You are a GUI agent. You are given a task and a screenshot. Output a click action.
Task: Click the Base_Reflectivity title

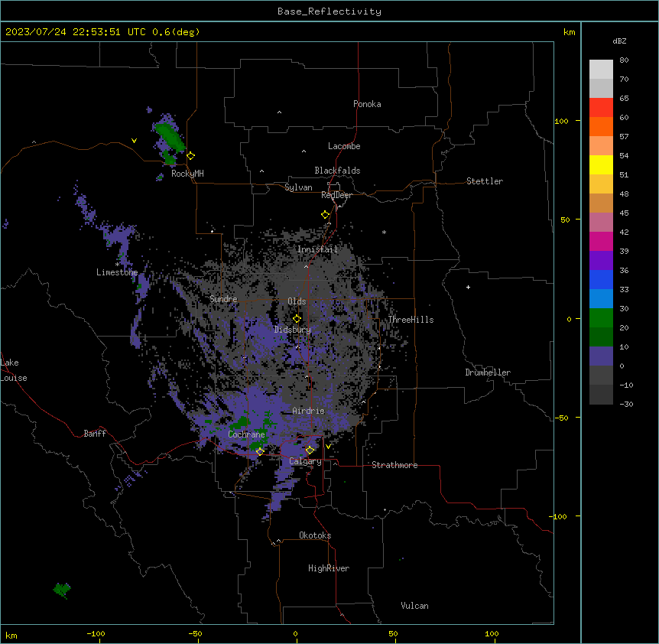pos(329,11)
